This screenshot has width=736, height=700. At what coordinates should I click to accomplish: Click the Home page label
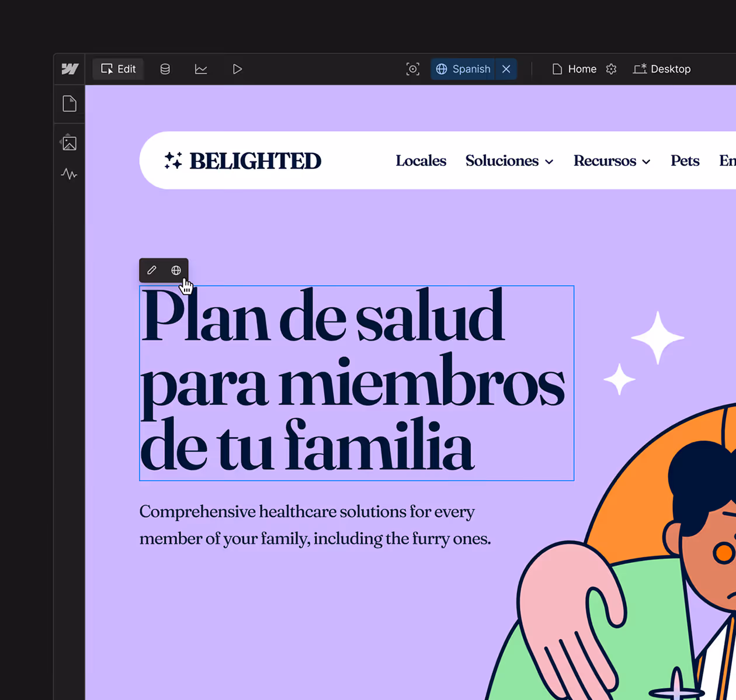[x=582, y=69]
